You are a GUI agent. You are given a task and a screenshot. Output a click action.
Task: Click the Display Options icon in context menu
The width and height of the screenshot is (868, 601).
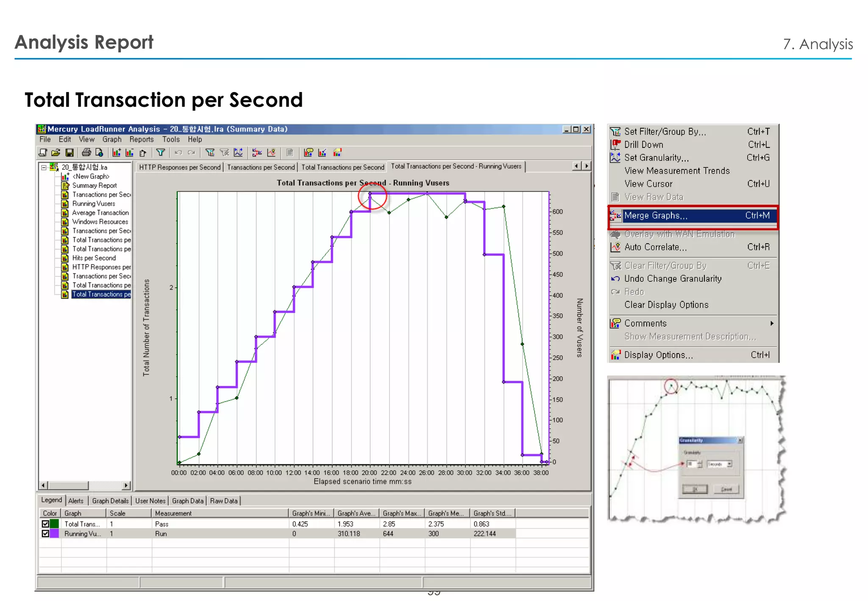click(x=615, y=355)
